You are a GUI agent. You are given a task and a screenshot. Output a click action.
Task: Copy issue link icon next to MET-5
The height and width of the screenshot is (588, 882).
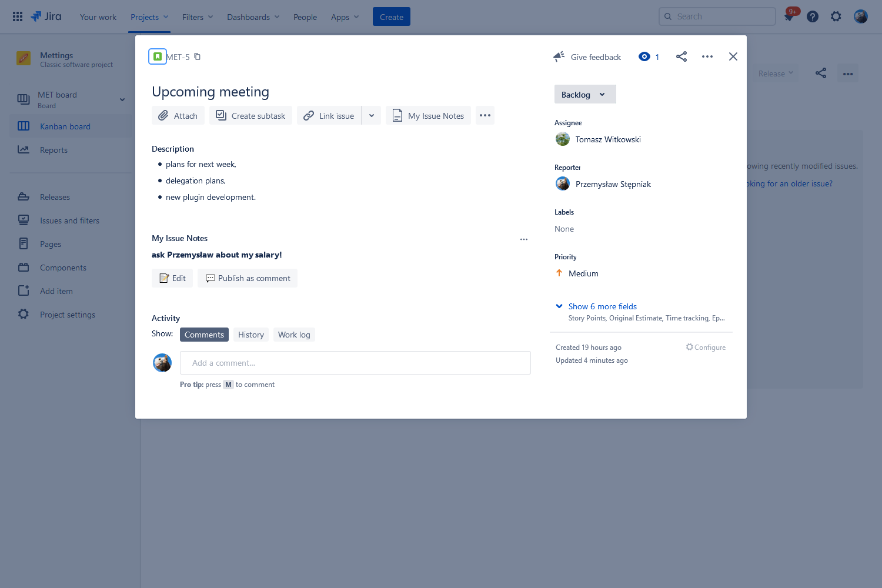[x=198, y=56]
